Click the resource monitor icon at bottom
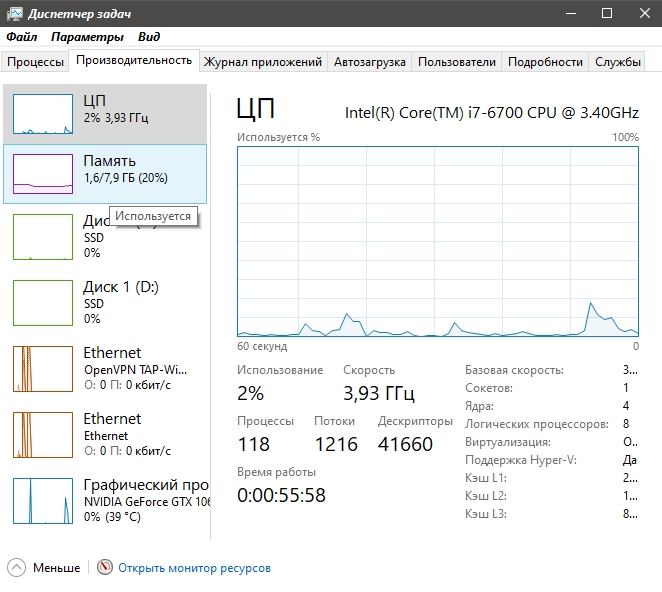 tap(105, 567)
